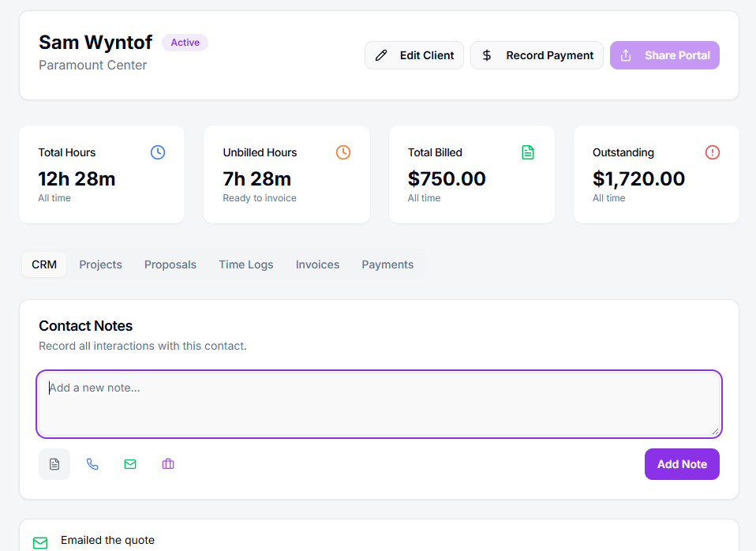Switch to the Proposals tab
756x551 pixels.
(x=170, y=264)
